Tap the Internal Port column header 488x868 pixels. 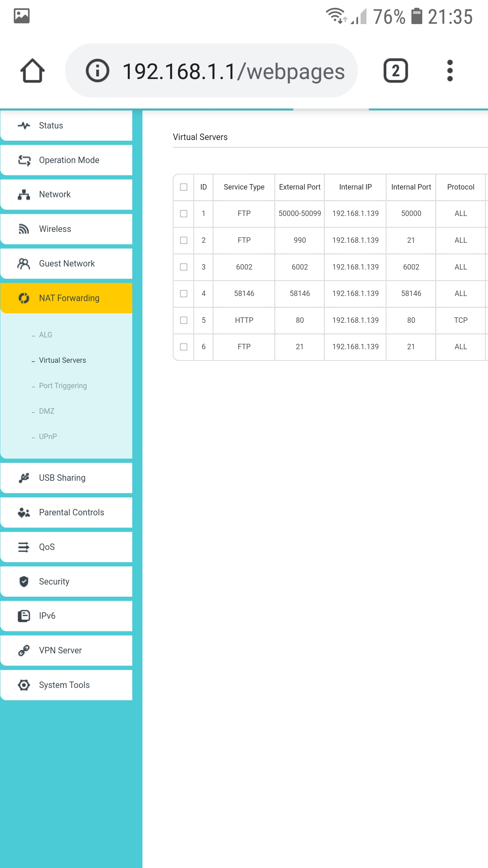[x=411, y=187]
